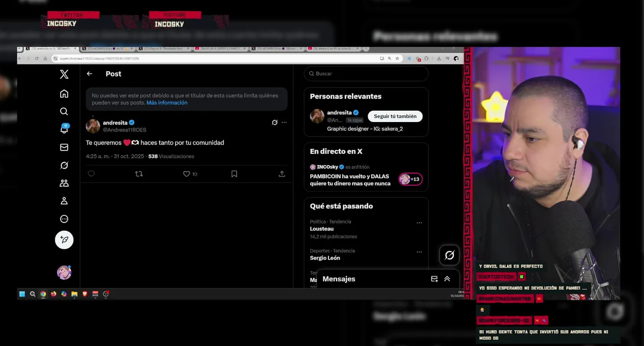
Task: Open floating Grok button
Action: (x=449, y=255)
